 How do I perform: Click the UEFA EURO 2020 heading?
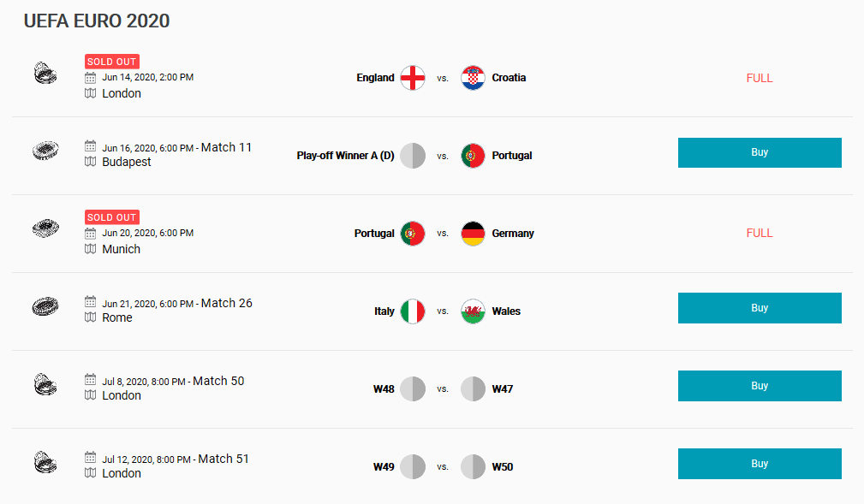[x=97, y=21]
